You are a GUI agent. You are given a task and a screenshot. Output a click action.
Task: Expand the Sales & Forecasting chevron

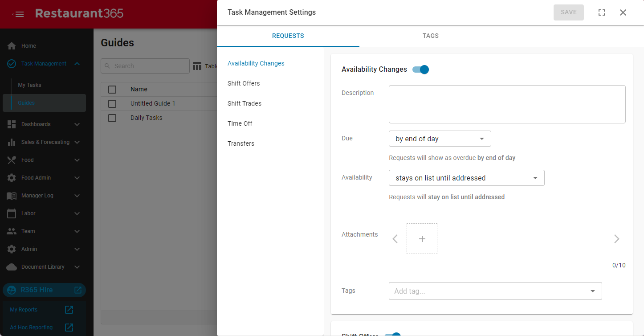click(77, 142)
